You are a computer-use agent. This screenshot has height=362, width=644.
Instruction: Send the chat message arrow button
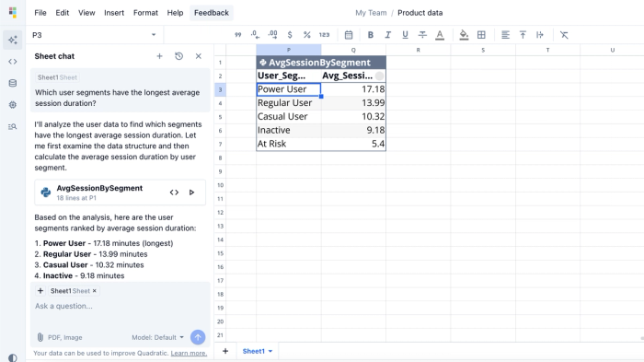[x=198, y=337]
